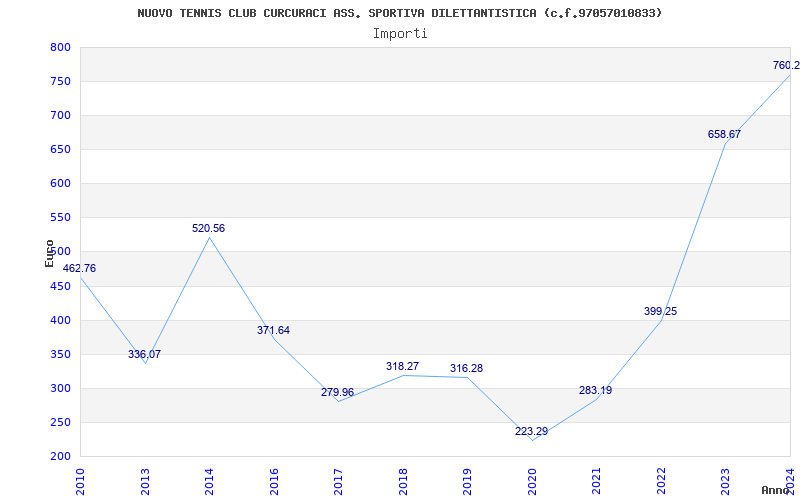Select the 371.64 data label
Image resolution: width=800 pixels, height=500 pixels.
tap(273, 330)
